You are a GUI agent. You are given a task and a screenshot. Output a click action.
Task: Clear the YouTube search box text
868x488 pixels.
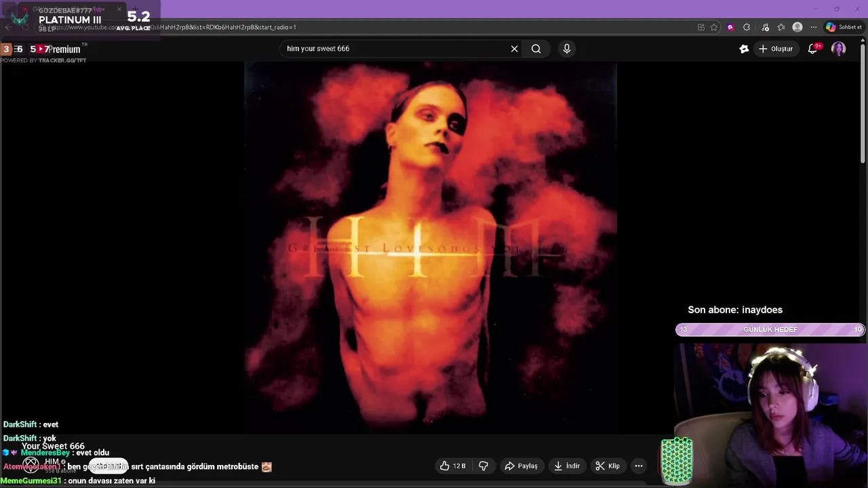tap(514, 49)
